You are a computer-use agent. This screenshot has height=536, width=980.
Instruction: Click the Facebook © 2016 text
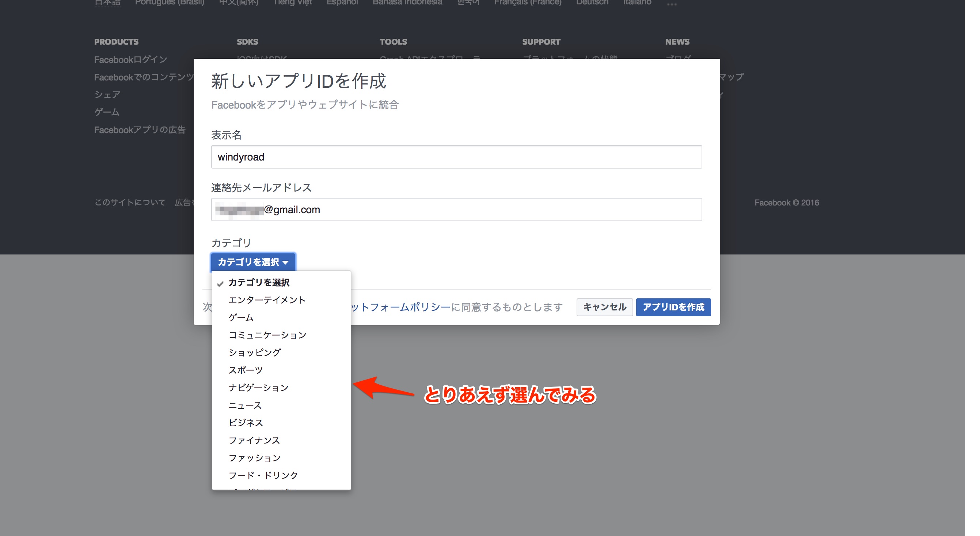point(787,203)
